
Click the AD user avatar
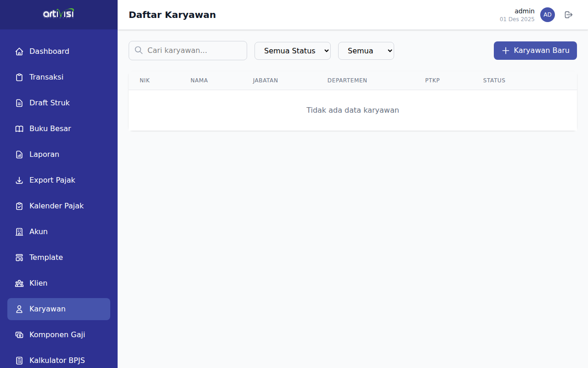click(547, 15)
